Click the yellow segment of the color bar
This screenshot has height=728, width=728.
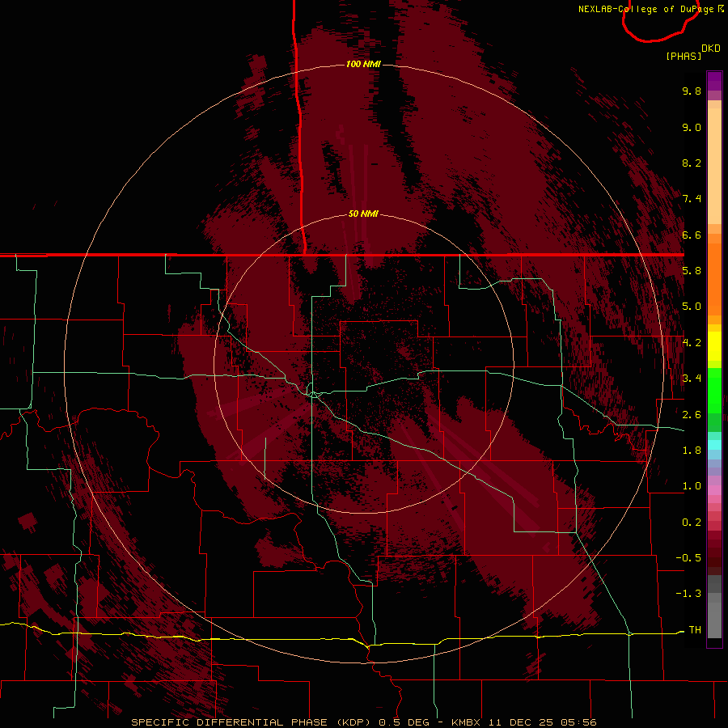[x=714, y=346]
